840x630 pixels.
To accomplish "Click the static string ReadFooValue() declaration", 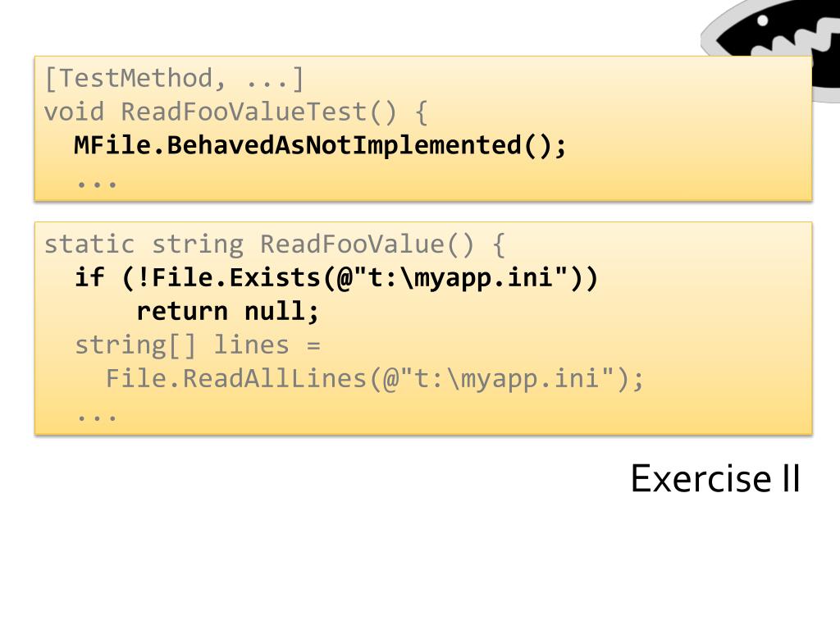I will 274,244.
